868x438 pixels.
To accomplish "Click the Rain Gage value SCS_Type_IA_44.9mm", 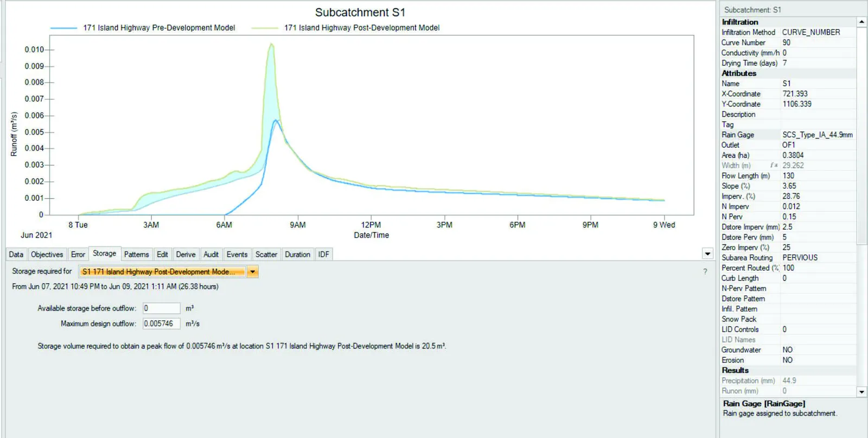I will (818, 135).
